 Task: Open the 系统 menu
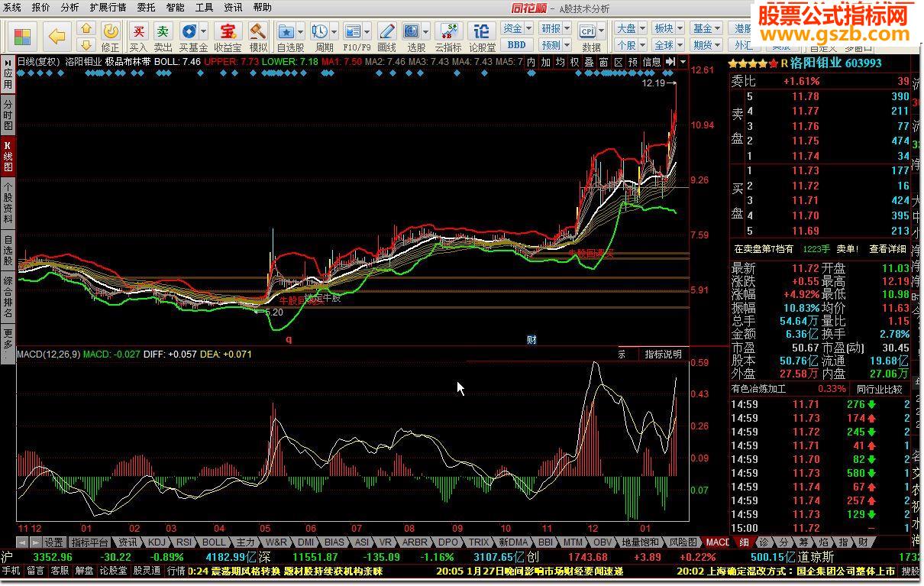tap(13, 7)
